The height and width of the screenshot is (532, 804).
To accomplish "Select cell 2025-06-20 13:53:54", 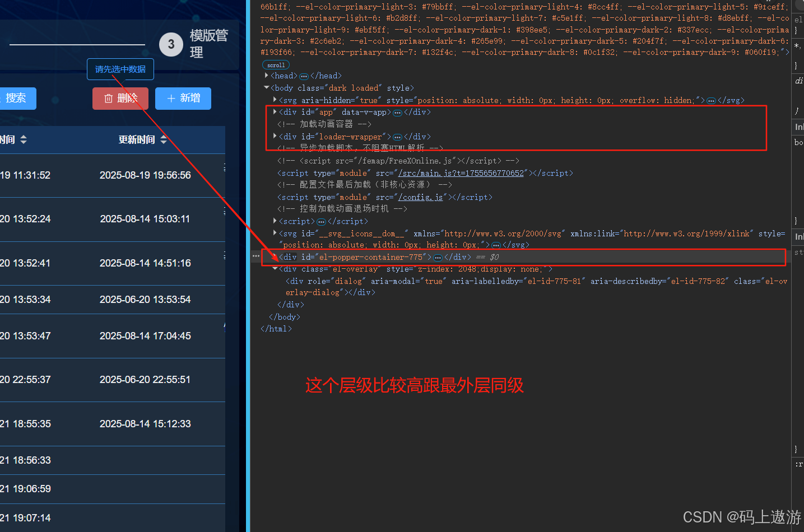I will (x=145, y=300).
